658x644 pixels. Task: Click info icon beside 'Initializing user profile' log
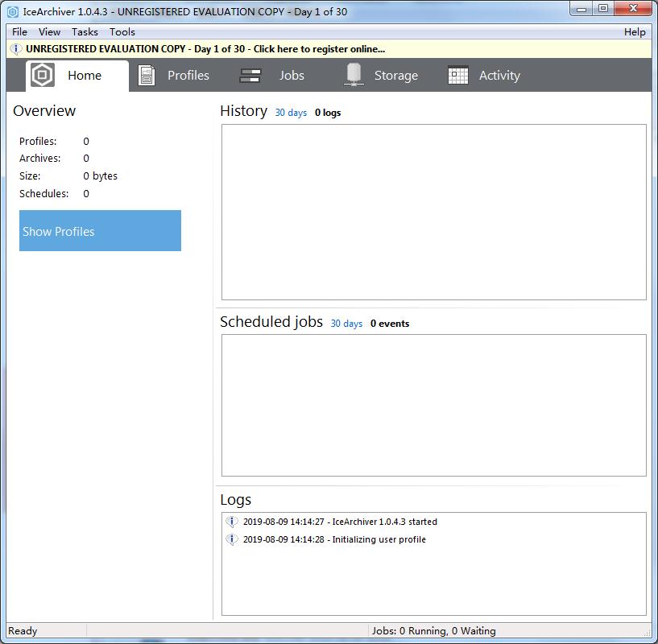[x=232, y=539]
